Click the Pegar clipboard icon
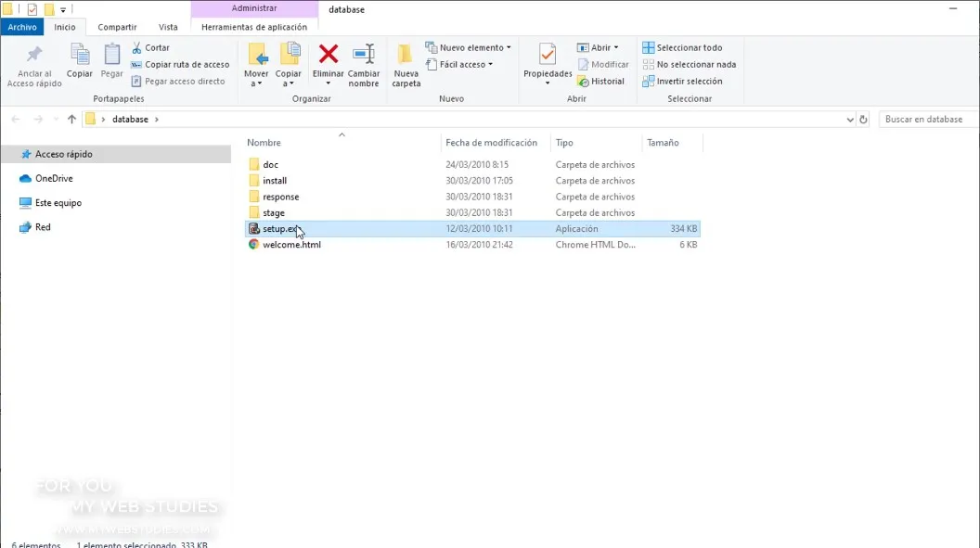This screenshot has width=980, height=548. tap(112, 55)
